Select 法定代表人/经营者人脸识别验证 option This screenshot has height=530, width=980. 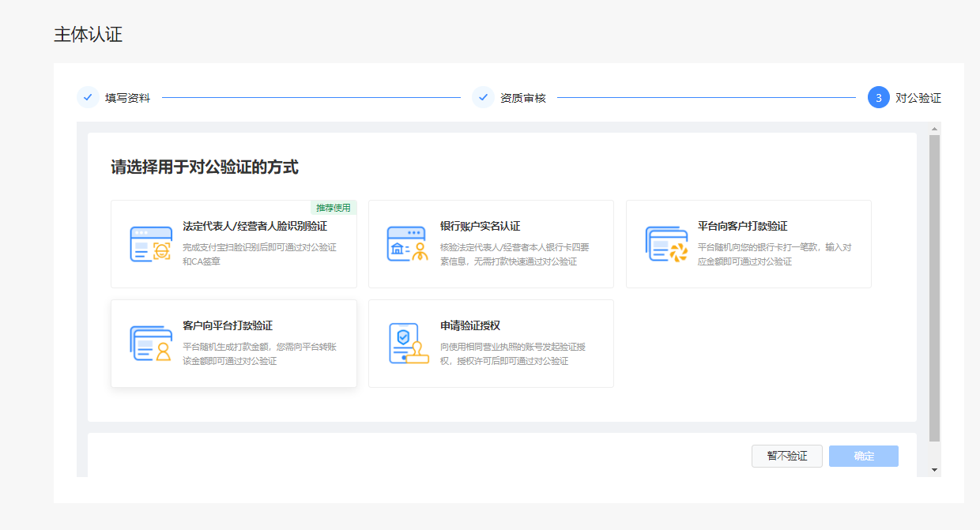pyautogui.click(x=254, y=226)
